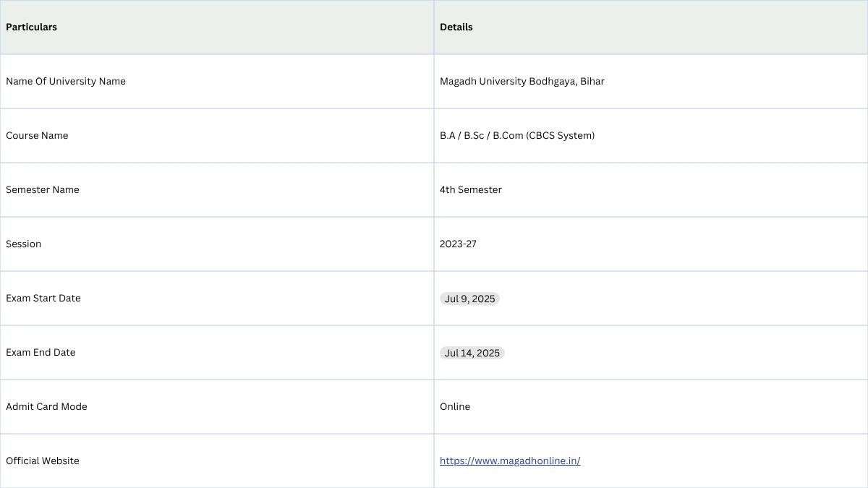The image size is (868, 488).
Task: Select the 4th Semester value
Action: pos(471,189)
